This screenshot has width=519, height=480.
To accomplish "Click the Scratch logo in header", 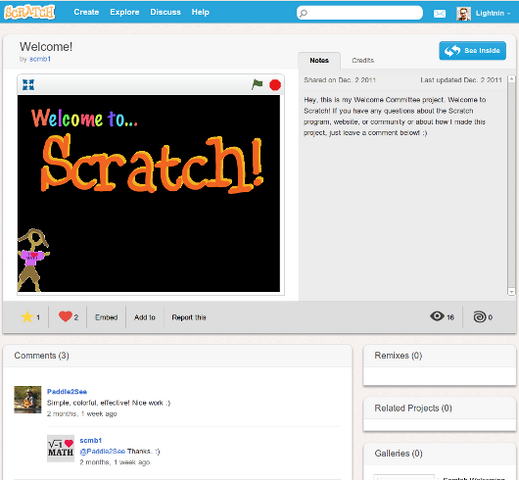I will tap(29, 12).
